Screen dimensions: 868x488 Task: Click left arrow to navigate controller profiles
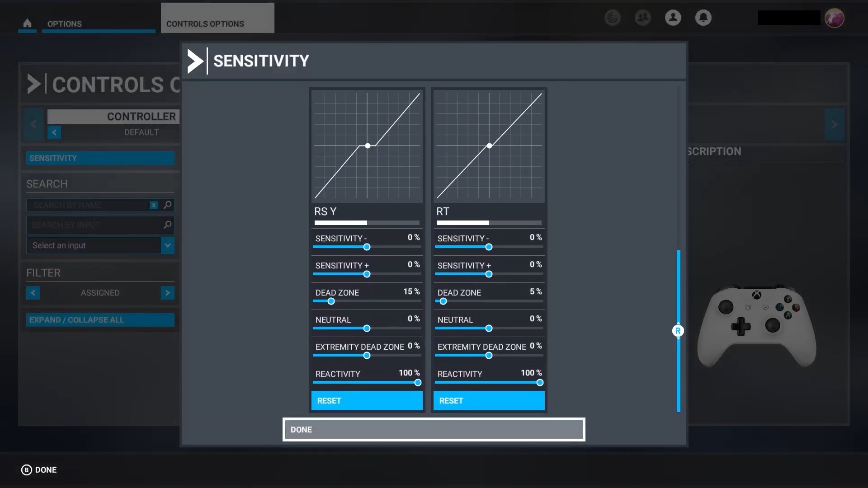(x=54, y=132)
